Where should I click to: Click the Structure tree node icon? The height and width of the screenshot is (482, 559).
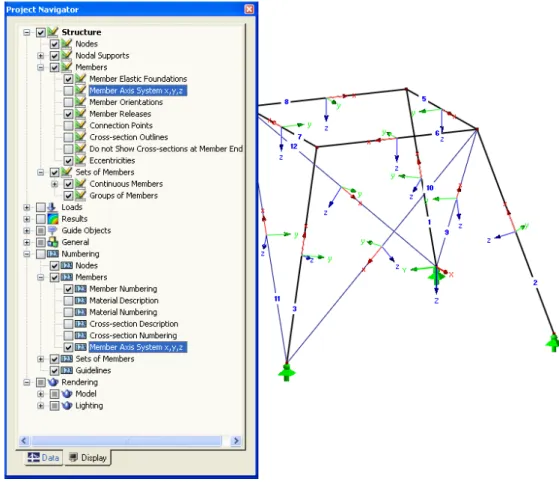(53, 32)
